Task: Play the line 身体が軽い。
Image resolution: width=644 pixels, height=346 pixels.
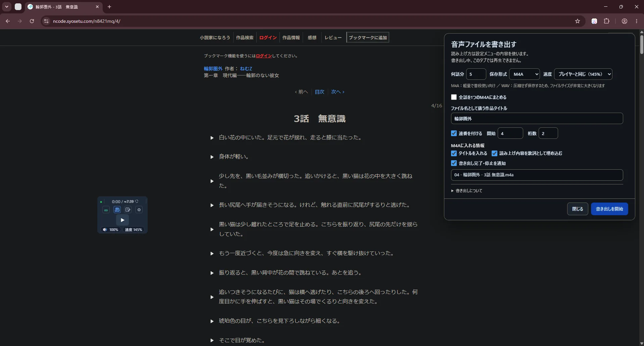Action: click(212, 157)
